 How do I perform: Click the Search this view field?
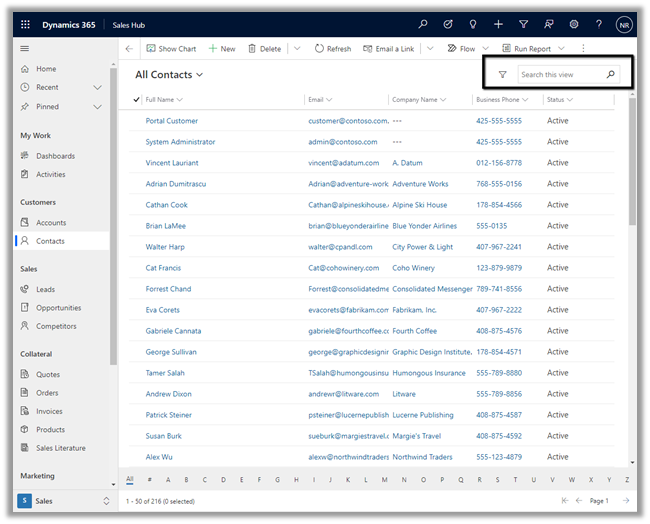[560, 75]
